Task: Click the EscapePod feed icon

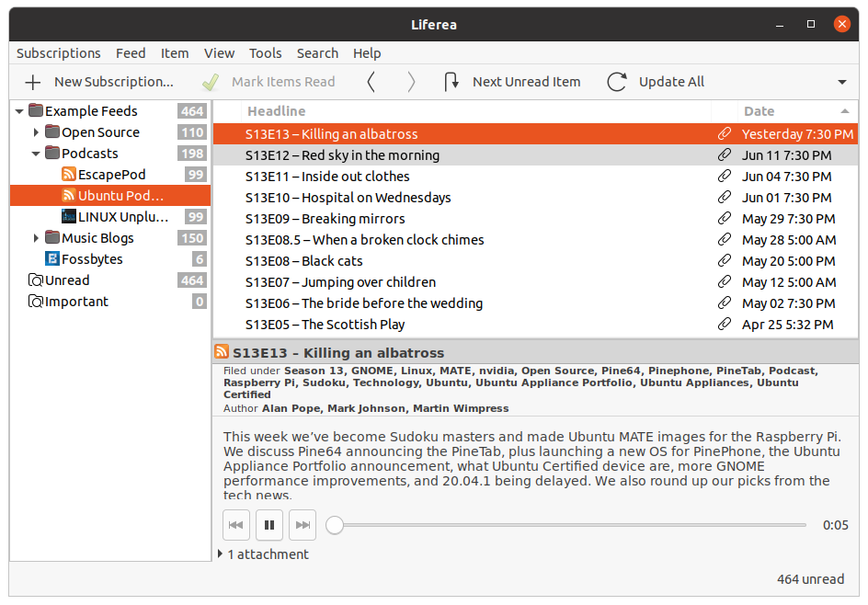Action: 69,175
